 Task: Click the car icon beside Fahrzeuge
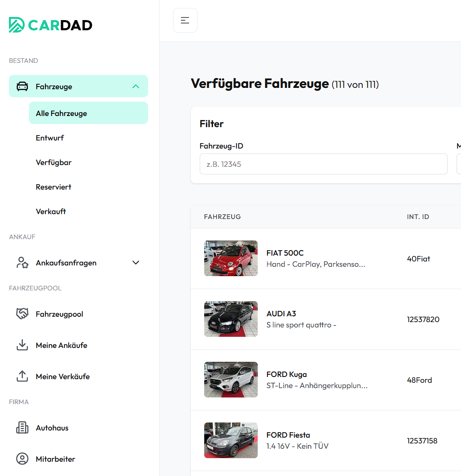pyautogui.click(x=22, y=87)
